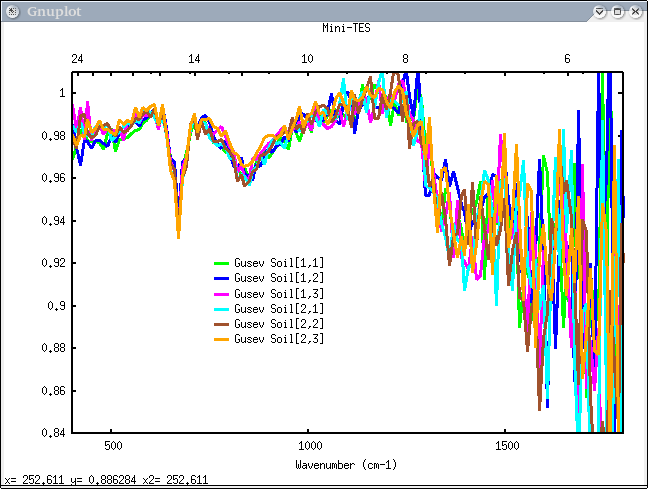Viewport: 648px width, 489px height.
Task: Click the cyan legend line sample
Action: pyautogui.click(x=222, y=309)
